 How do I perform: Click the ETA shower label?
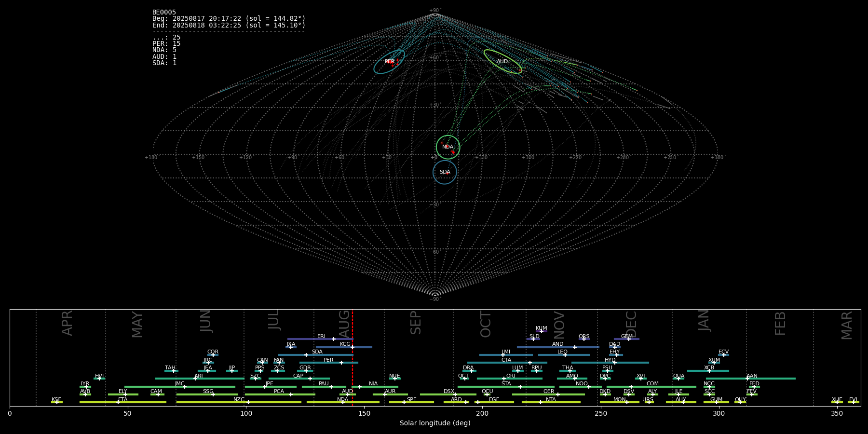coord(123,400)
